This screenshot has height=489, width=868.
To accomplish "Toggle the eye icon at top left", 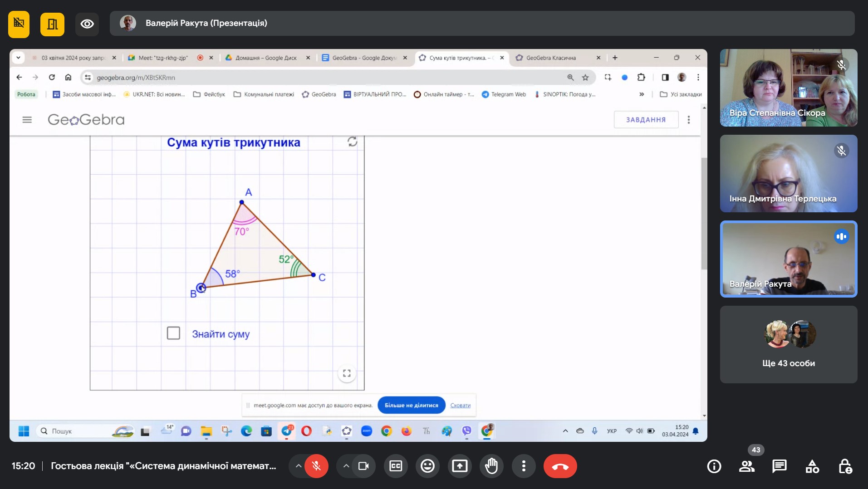I will [87, 24].
